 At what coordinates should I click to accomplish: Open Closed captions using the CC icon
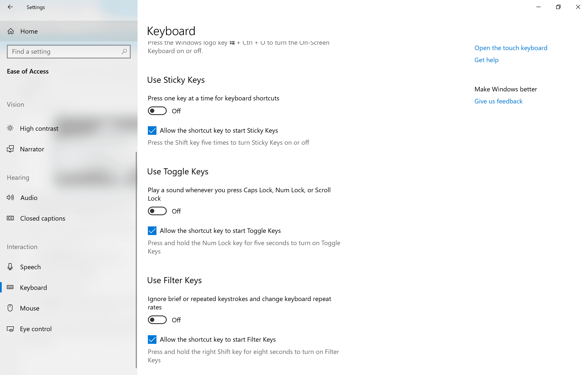click(x=10, y=218)
